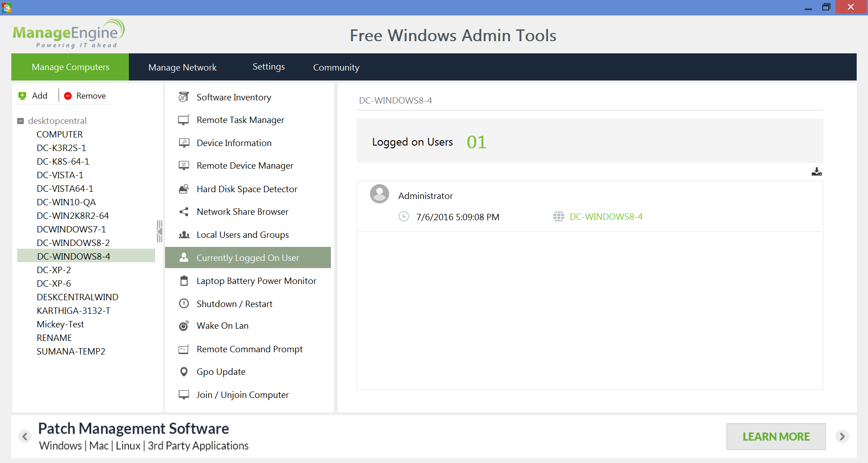868x463 pixels.
Task: Click the logon time 7/6/2016 5:09:08 PM
Action: [458, 217]
